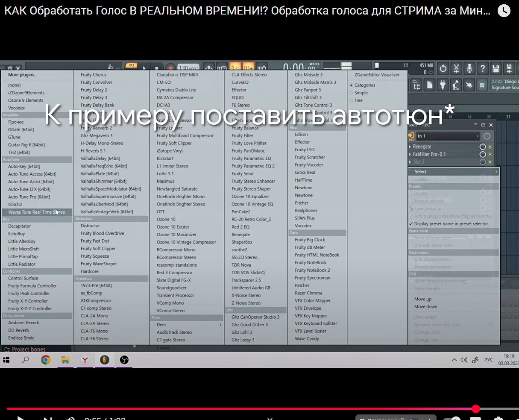
Task: Choose More plugins... menu entry
Action: [x=22, y=75]
